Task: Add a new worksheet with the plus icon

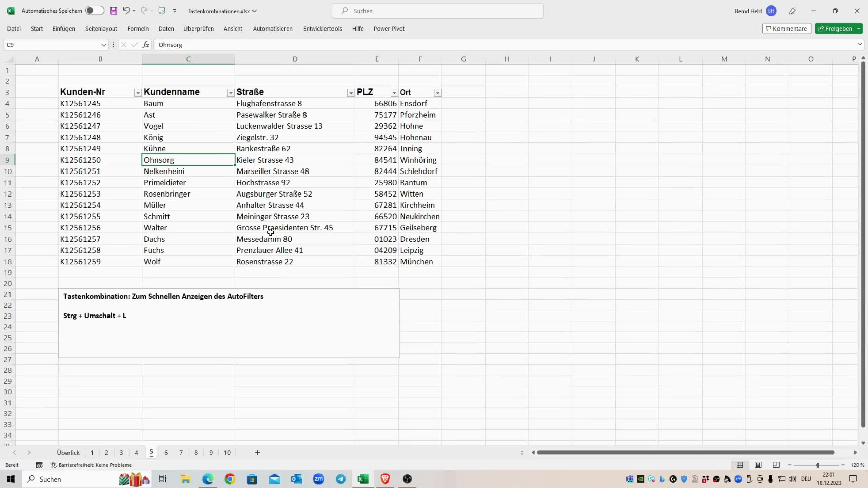Action: click(x=257, y=452)
